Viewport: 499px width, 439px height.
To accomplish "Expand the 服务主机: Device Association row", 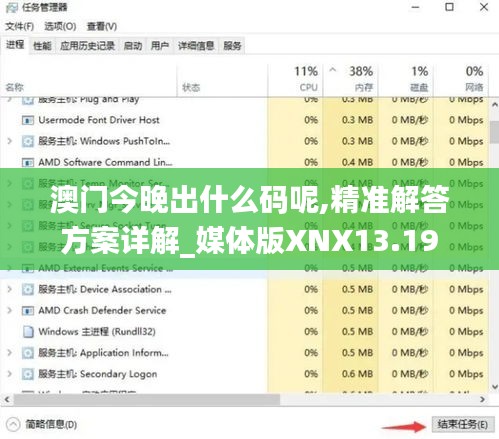I will [x=10, y=289].
